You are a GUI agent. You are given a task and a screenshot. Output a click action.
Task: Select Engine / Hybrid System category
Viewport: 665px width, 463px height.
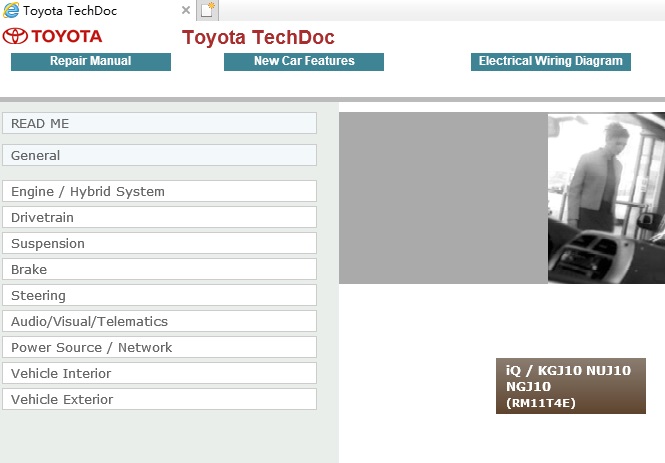coord(159,191)
